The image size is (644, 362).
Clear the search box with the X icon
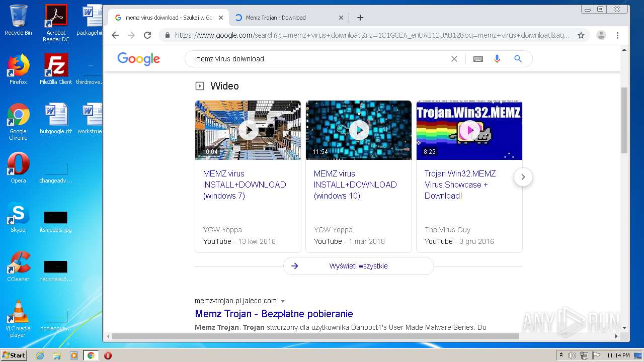click(x=454, y=59)
